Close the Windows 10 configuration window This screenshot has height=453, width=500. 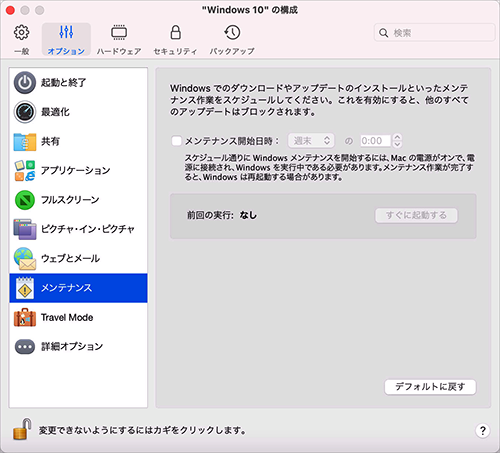click(10, 10)
